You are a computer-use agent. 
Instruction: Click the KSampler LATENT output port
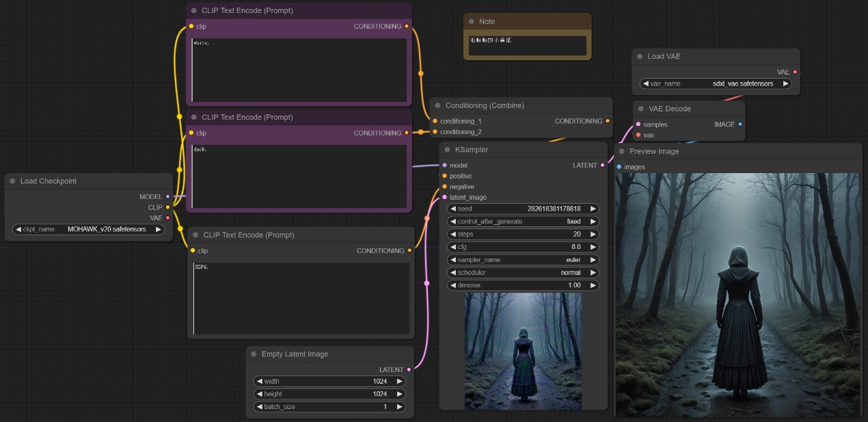pyautogui.click(x=602, y=166)
